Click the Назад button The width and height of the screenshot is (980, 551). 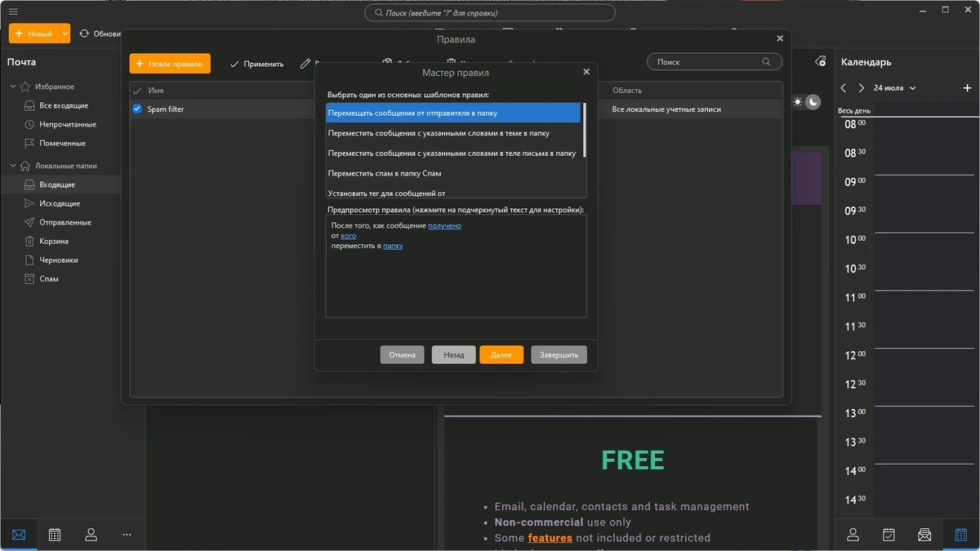(453, 355)
